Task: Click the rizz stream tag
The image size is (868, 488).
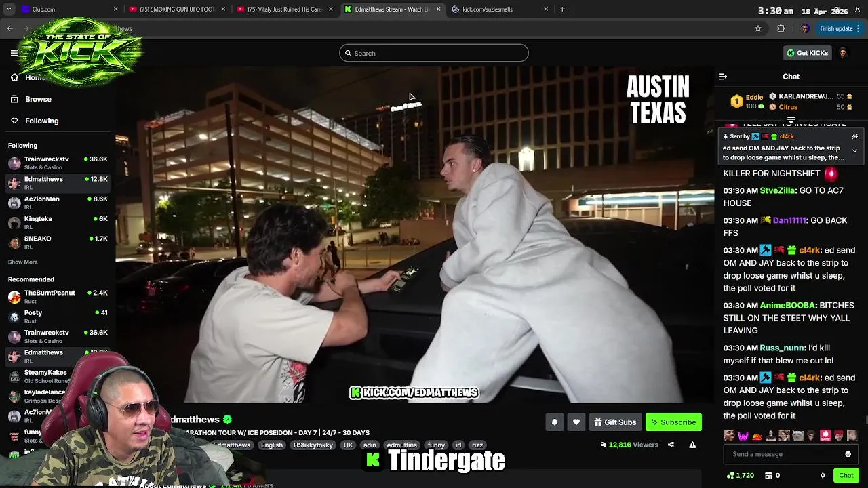Action: tap(477, 445)
